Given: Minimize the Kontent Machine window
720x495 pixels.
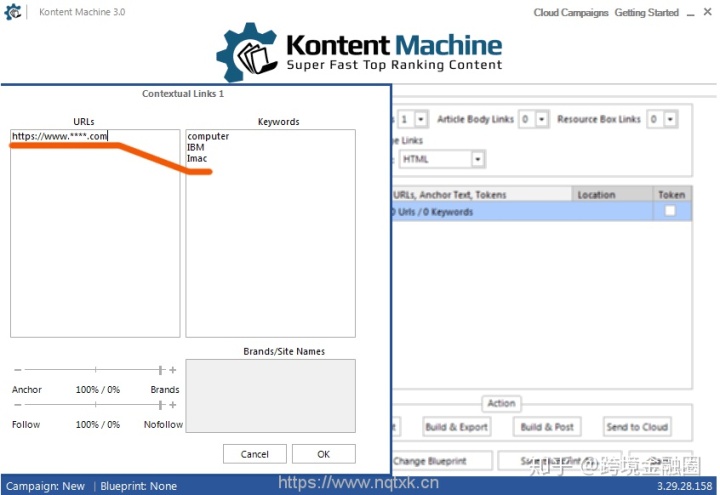Looking at the screenshot, I should (691, 13).
